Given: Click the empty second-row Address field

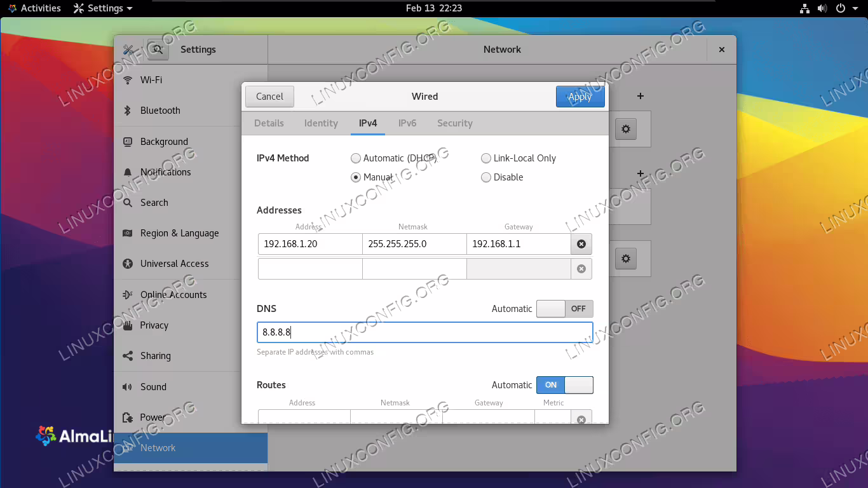Looking at the screenshot, I should point(310,269).
